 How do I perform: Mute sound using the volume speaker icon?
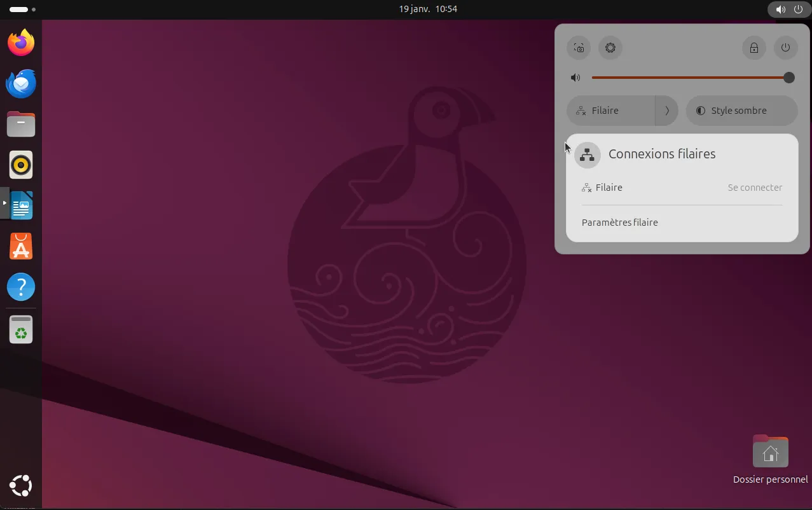(x=575, y=78)
